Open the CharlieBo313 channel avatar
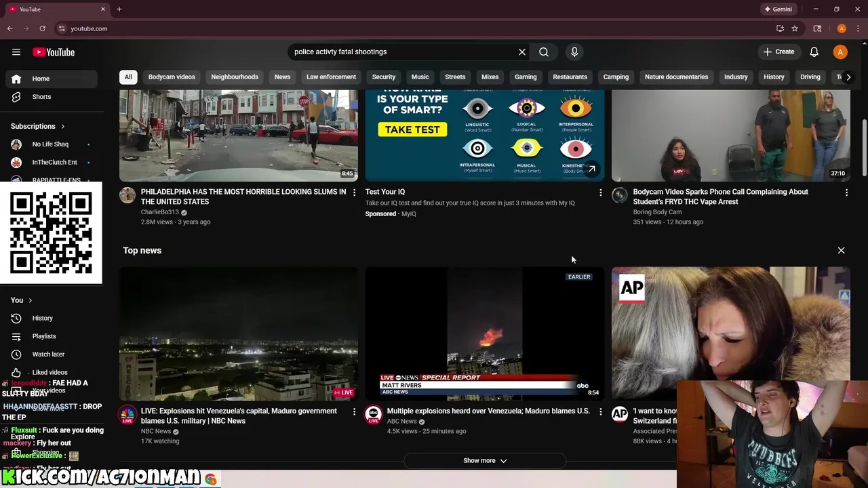Image resolution: width=868 pixels, height=488 pixels. [x=127, y=195]
